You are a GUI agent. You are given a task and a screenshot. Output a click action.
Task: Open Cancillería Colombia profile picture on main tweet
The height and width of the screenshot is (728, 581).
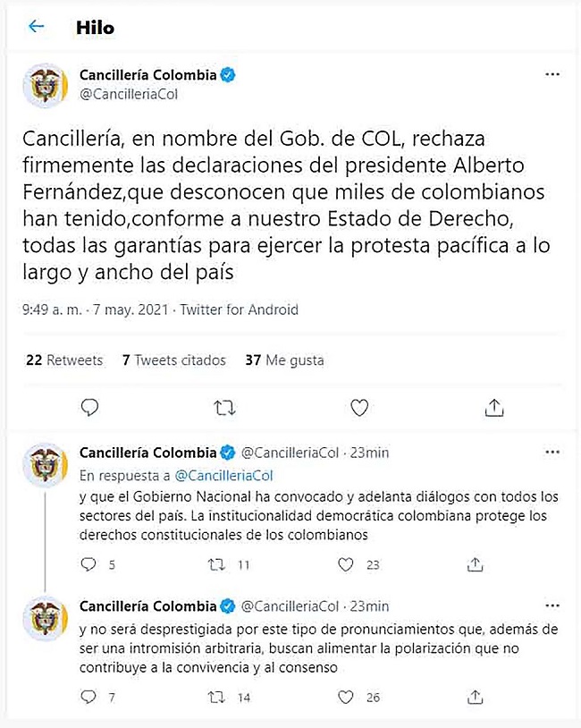tap(45, 86)
